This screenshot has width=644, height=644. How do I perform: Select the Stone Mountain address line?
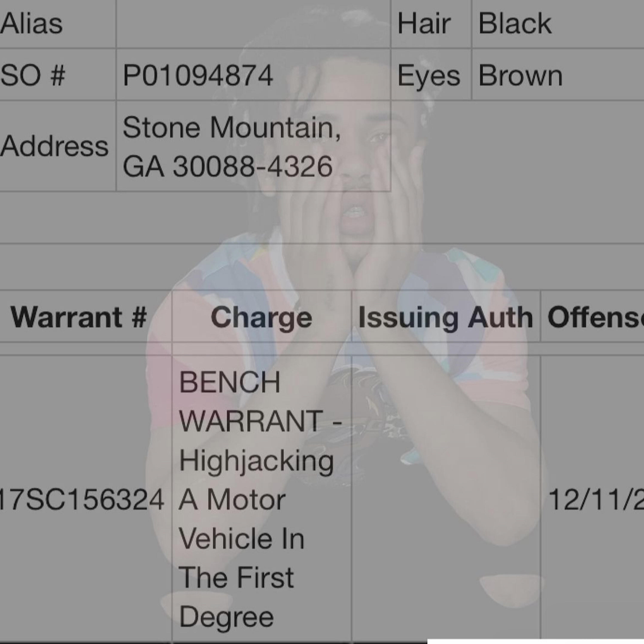232,128
